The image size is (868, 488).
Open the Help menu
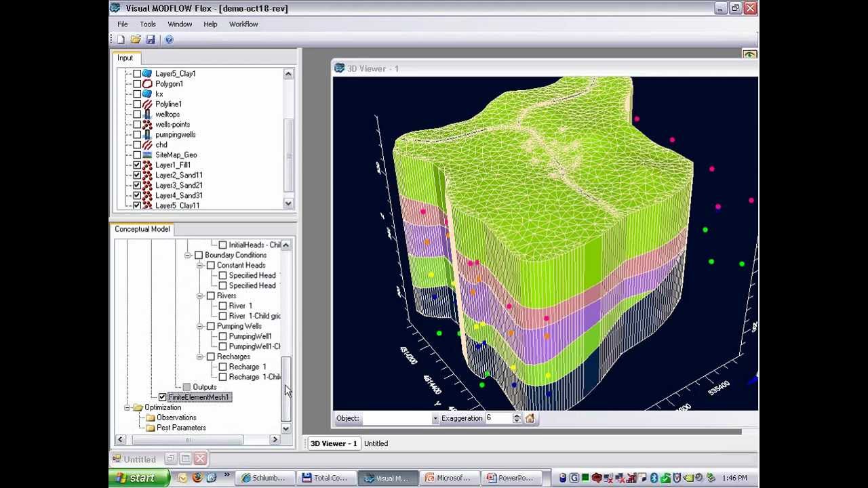tap(210, 24)
